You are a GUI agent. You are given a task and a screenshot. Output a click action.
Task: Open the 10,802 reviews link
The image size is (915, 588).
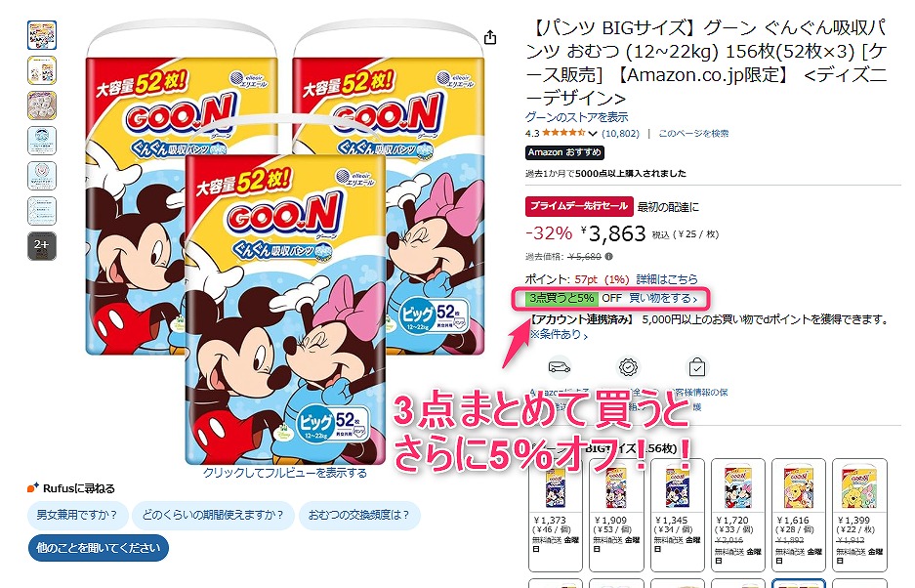pyautogui.click(x=620, y=134)
